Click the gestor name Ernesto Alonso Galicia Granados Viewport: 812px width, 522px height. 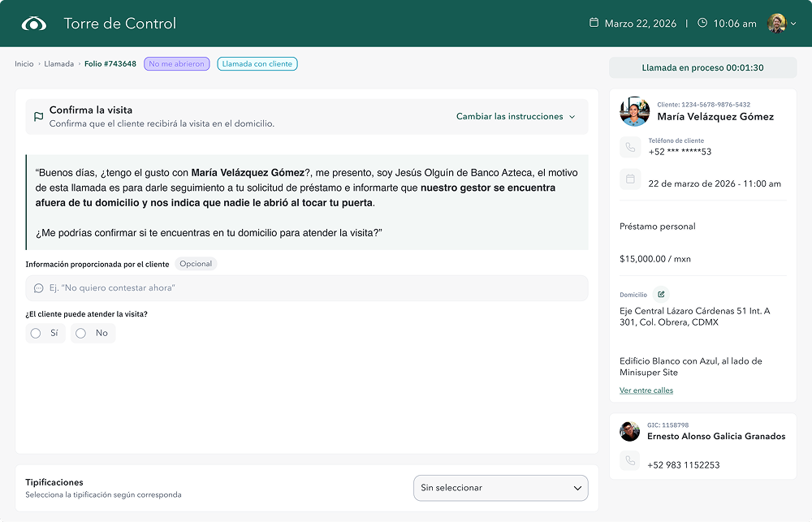[716, 436]
